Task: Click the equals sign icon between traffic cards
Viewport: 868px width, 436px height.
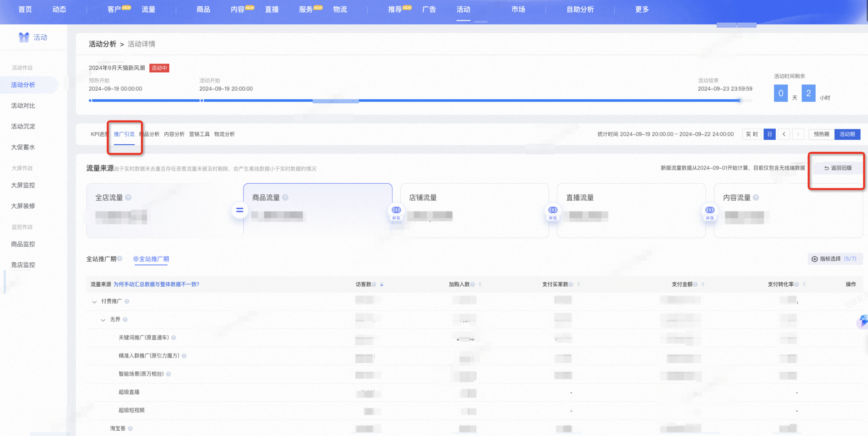Action: point(240,210)
